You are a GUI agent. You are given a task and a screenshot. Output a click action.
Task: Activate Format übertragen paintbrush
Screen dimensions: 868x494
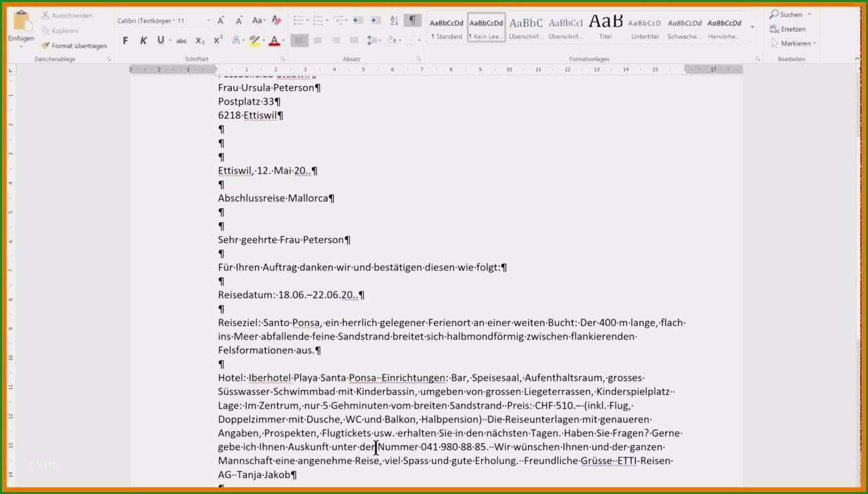(x=73, y=45)
